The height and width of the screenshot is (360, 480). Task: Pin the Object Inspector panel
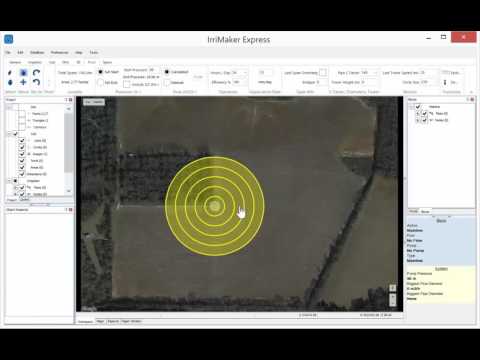pyautogui.click(x=66, y=210)
